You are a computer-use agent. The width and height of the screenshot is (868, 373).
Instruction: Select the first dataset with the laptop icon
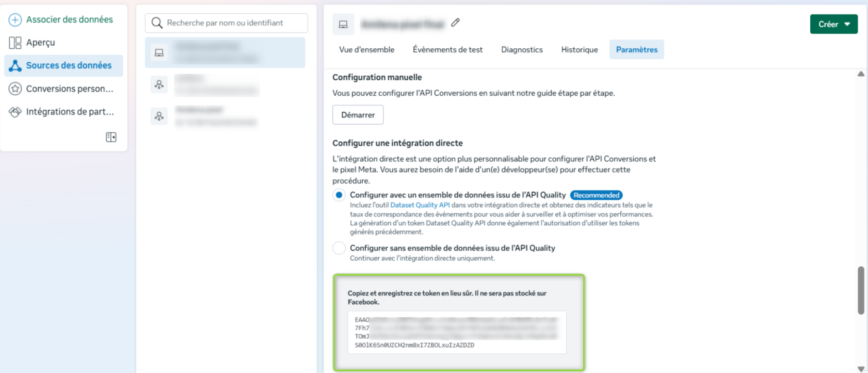(225, 53)
